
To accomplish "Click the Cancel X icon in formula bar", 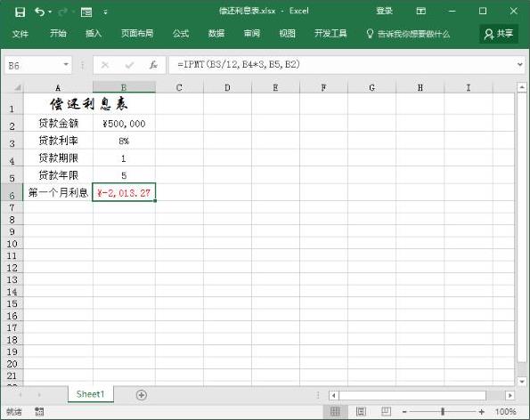I will 105,65.
